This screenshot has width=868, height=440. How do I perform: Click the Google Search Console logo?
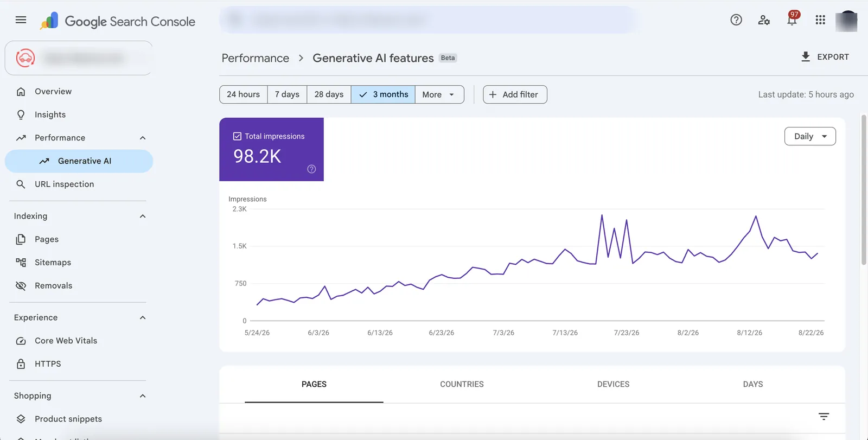coord(118,21)
